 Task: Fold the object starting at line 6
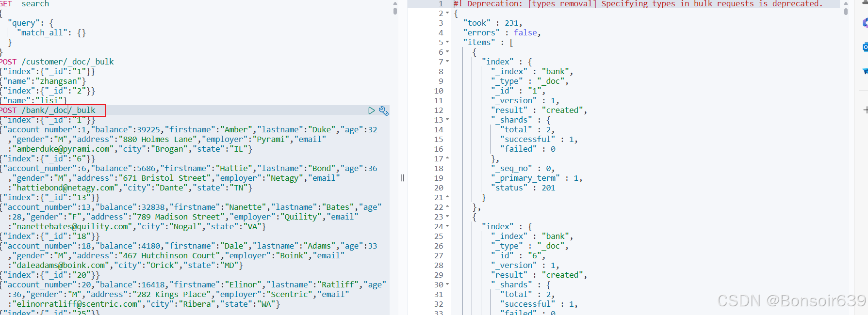447,52
